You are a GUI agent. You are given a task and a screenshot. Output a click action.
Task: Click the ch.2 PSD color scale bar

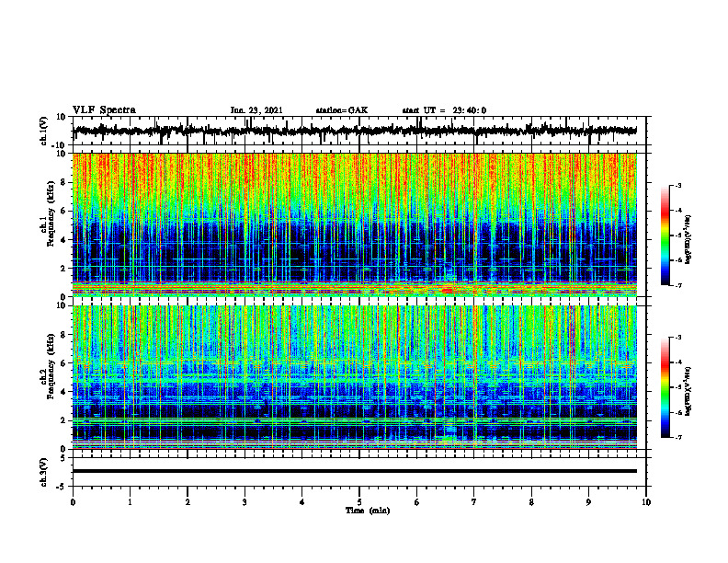coord(665,387)
